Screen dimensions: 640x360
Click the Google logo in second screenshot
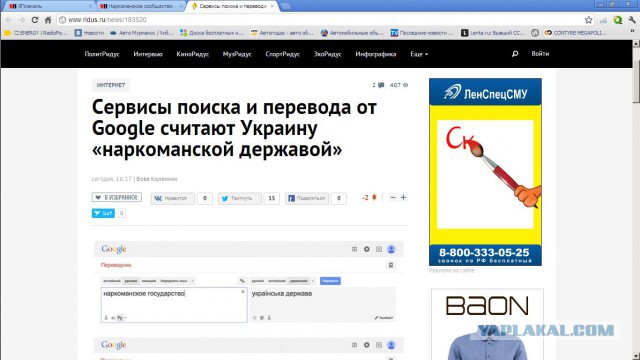click(x=114, y=345)
